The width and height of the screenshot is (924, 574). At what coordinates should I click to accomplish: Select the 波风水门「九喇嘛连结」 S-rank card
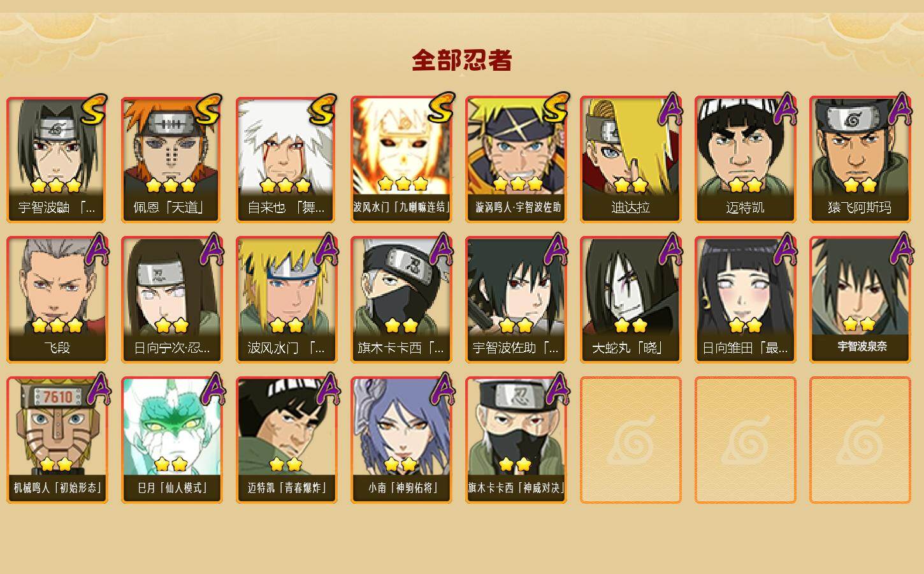click(x=401, y=159)
